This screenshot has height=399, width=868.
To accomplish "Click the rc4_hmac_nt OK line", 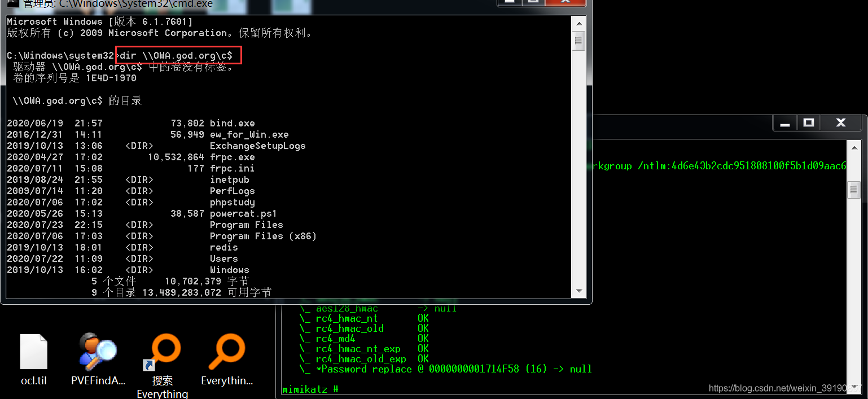I will pyautogui.click(x=364, y=318).
